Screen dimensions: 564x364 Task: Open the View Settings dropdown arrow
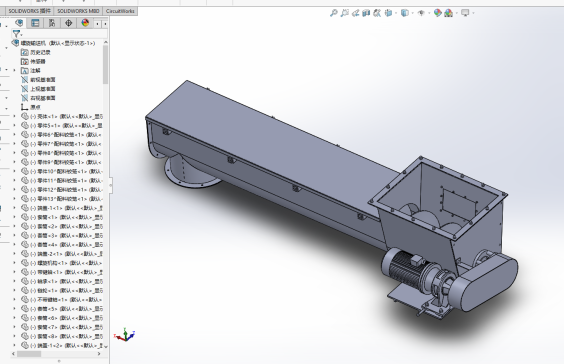pyautogui.click(x=473, y=13)
